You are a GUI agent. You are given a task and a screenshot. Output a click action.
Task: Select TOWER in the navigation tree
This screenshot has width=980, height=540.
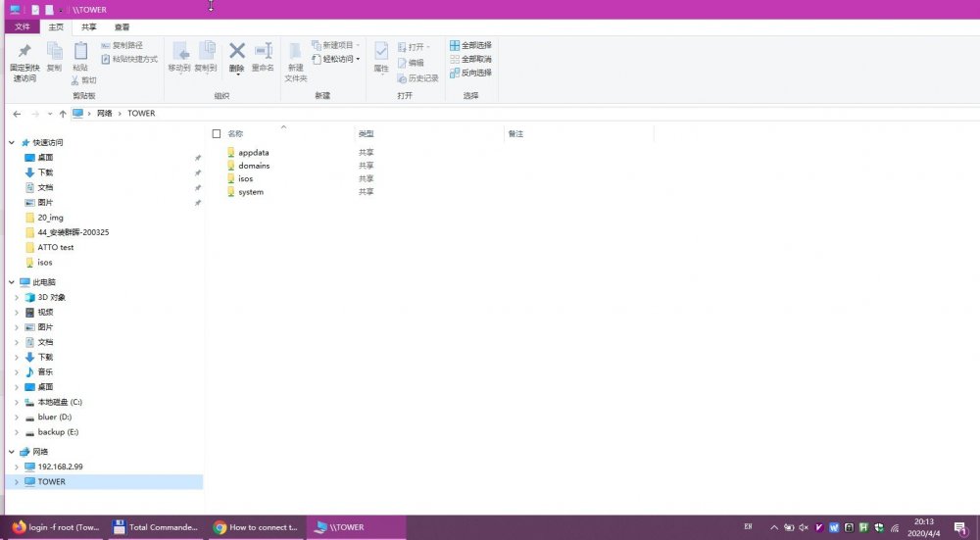[x=104, y=482]
